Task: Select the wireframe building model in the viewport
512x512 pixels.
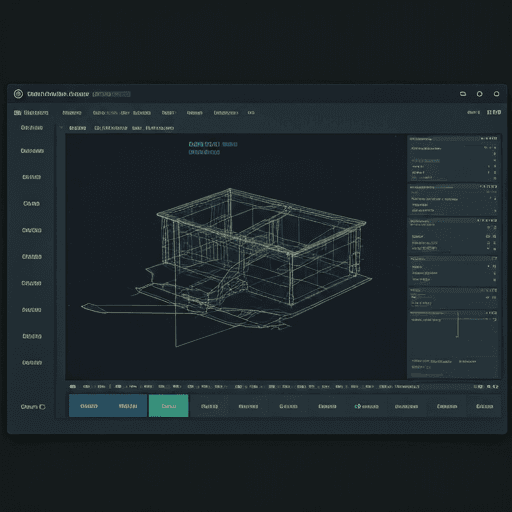Action: [x=227, y=267]
